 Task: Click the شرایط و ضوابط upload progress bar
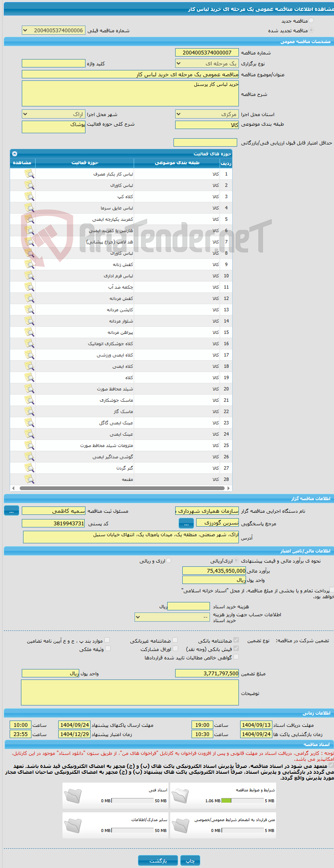(x=242, y=801)
